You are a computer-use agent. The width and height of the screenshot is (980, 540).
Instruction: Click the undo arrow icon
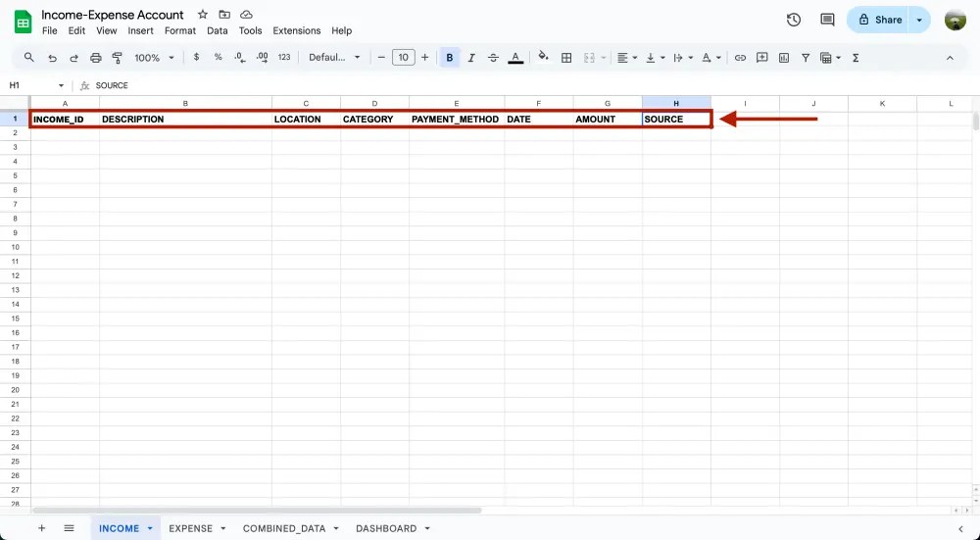(52, 58)
